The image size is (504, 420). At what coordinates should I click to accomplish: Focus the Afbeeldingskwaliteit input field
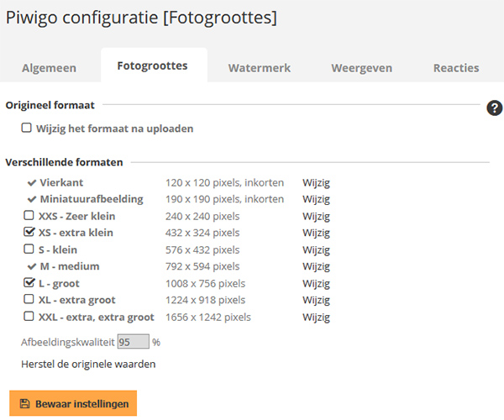coord(133,342)
